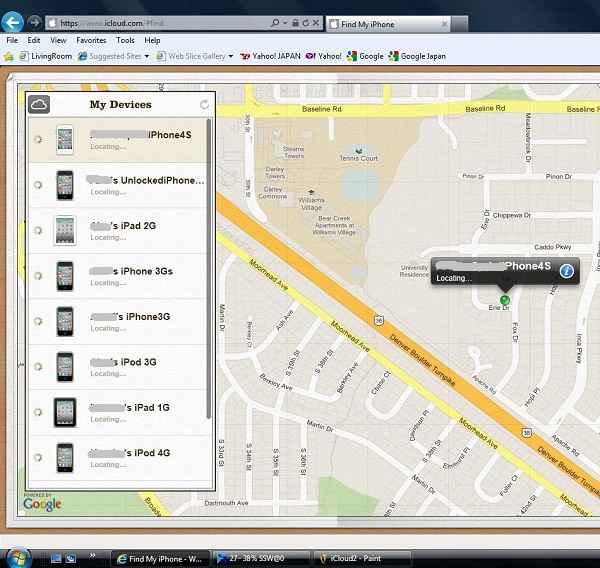600x568 pixels.
Task: Open the Favorites menu
Action: [x=91, y=40]
